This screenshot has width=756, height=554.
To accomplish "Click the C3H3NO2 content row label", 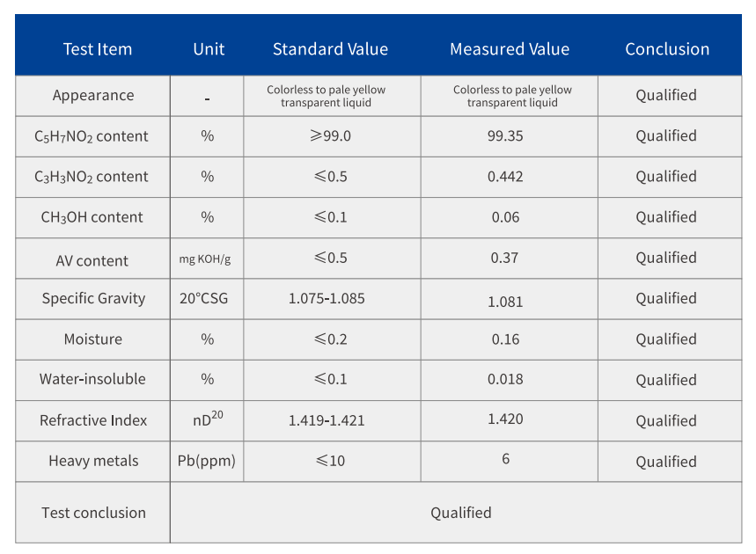I will pos(92,177).
